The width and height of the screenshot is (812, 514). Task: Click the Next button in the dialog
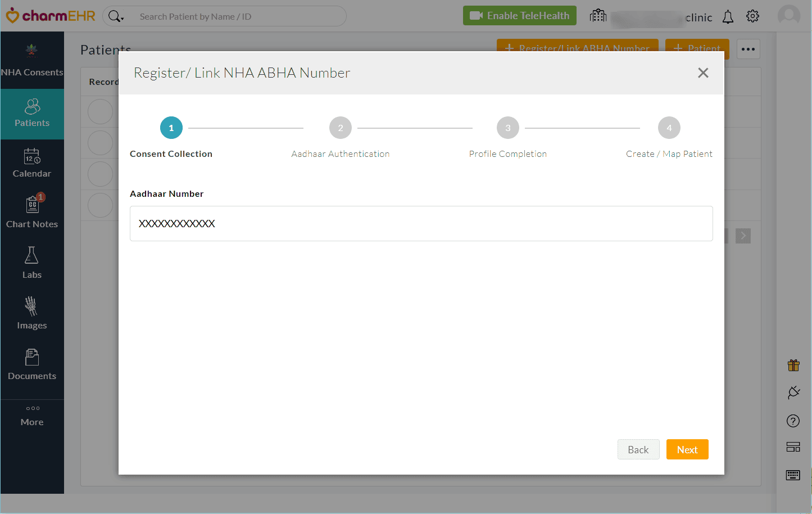pos(687,449)
